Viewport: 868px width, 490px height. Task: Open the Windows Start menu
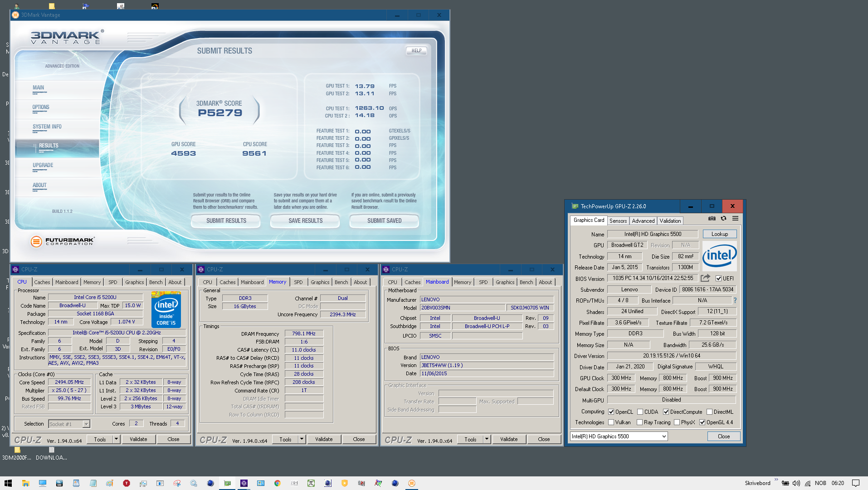click(x=8, y=483)
